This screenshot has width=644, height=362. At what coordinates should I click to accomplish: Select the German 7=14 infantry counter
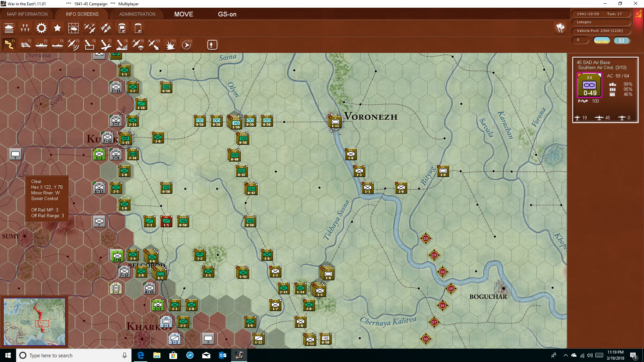pyautogui.click(x=116, y=87)
